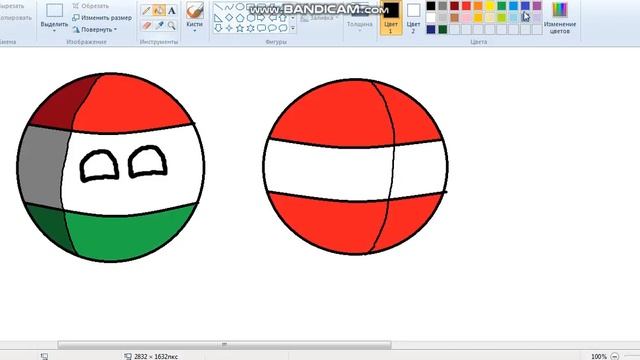Image resolution: width=640 pixels, height=360 pixels.
Task: Choose the right arrow shape
Action: point(261,18)
